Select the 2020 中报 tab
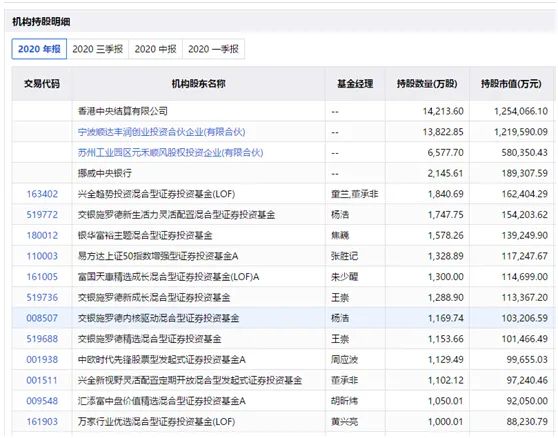The width and height of the screenshot is (558, 438). 156,49
